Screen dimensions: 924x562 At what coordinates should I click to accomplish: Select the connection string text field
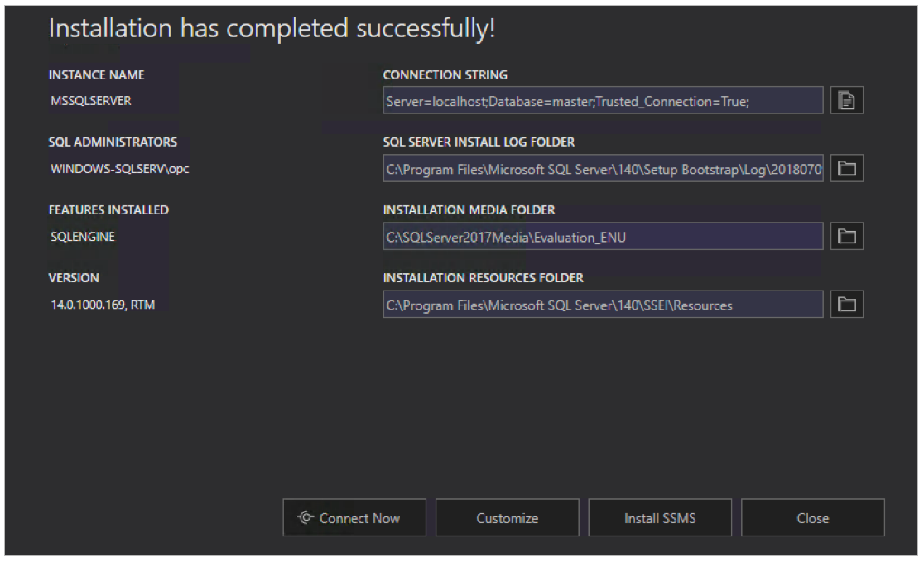coord(603,101)
